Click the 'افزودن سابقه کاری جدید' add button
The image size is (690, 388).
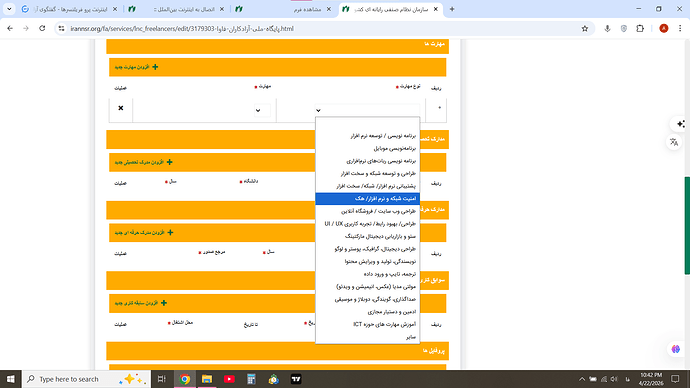141,303
